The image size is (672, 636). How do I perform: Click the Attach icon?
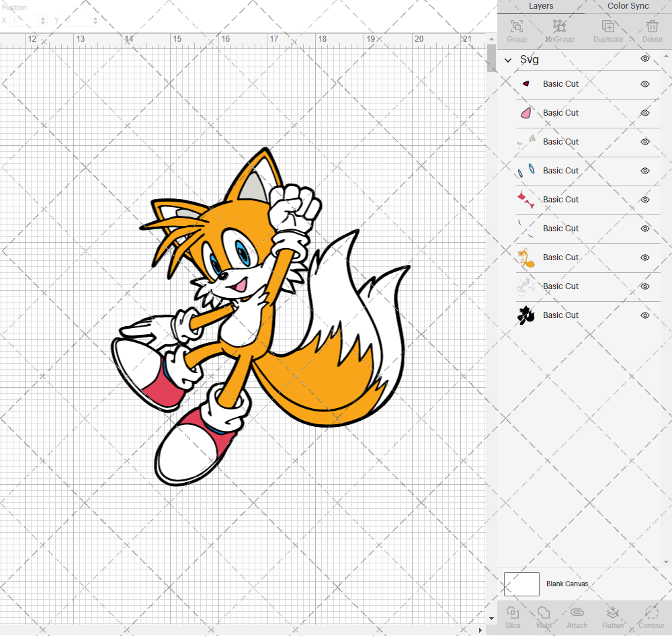(577, 615)
